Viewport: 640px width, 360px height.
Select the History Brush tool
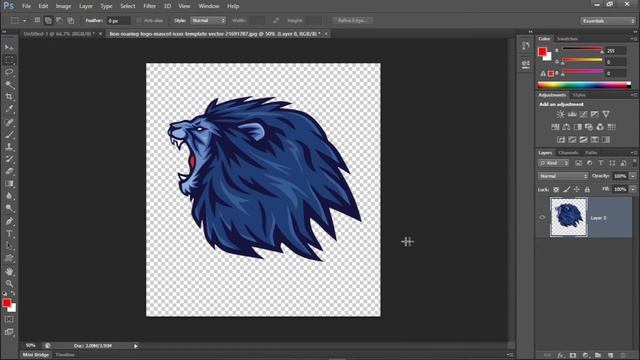tap(9, 159)
